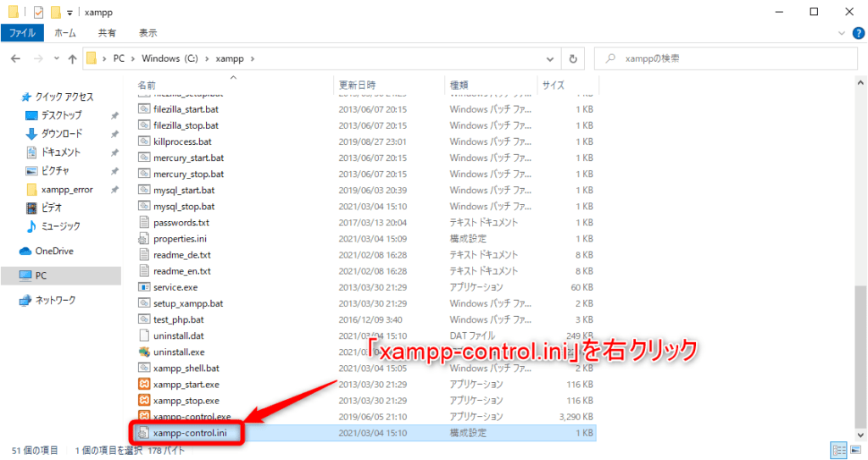
Task: Switch to details view layout icon
Action: click(x=839, y=450)
